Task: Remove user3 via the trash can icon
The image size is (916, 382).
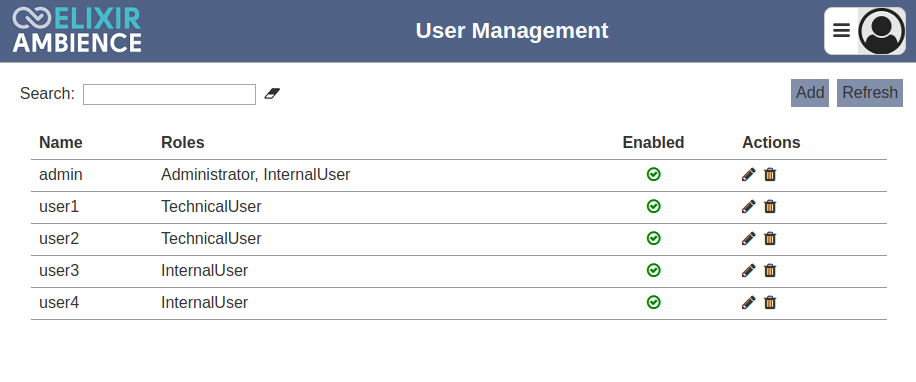Action: click(770, 270)
